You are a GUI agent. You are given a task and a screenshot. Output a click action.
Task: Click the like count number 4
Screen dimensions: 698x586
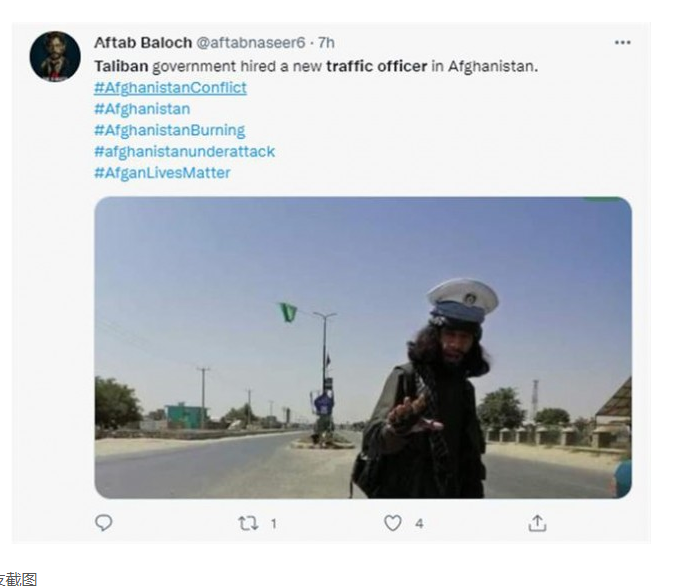click(419, 524)
